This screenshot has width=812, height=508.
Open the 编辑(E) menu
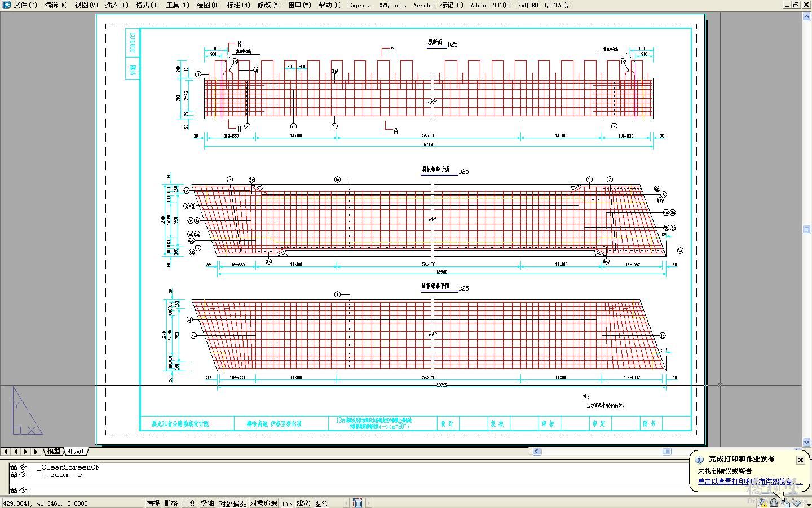click(55, 5)
